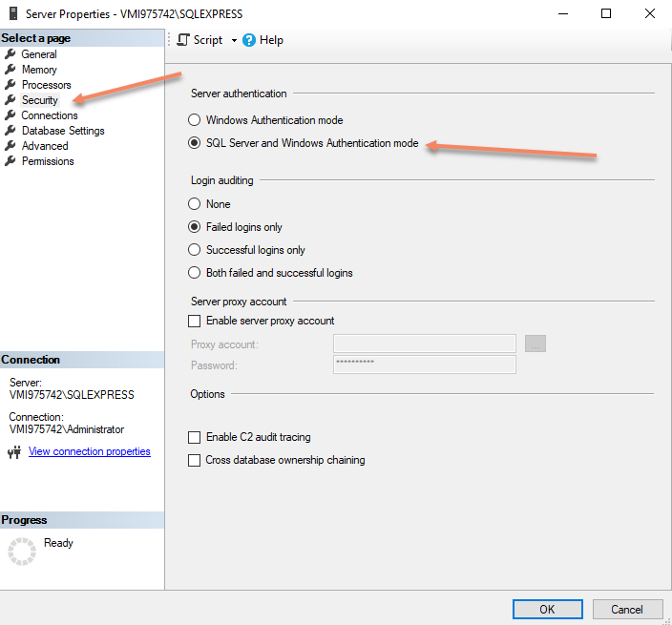The image size is (672, 625).
Task: Click the connection plug icon
Action: point(14,452)
